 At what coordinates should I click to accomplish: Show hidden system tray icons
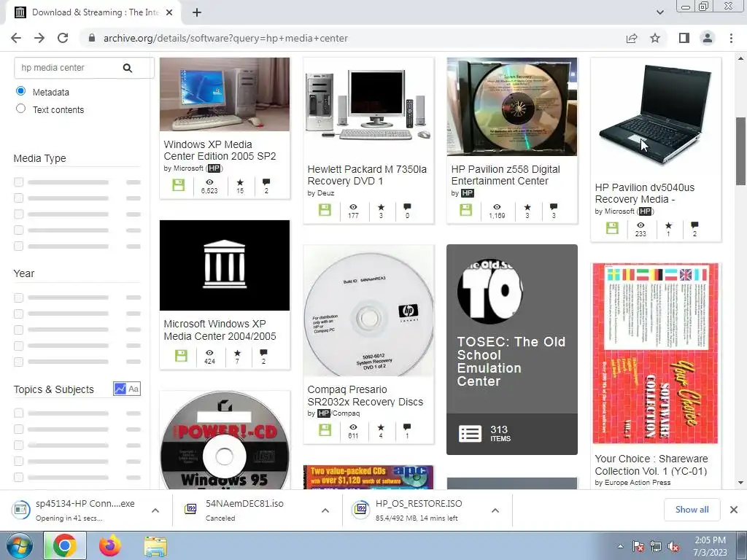pyautogui.click(x=620, y=547)
